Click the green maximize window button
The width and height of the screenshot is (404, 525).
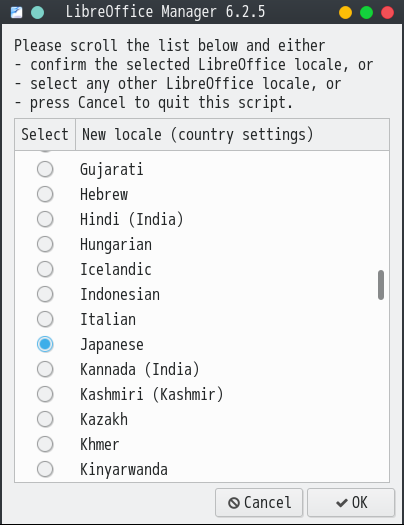click(367, 13)
